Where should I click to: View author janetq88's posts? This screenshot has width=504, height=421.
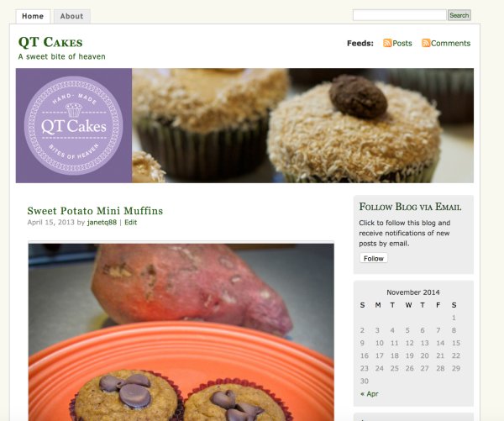102,222
